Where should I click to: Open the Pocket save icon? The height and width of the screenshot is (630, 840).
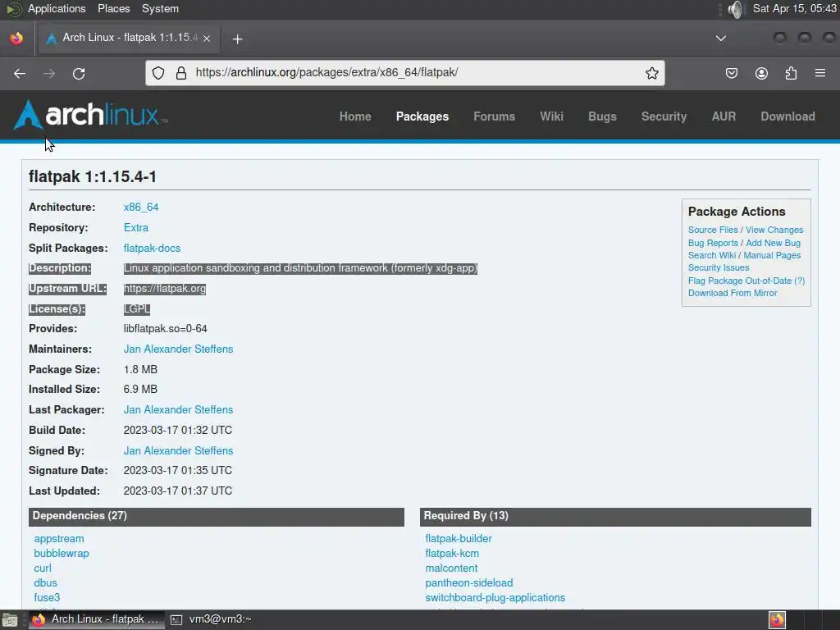click(x=731, y=73)
